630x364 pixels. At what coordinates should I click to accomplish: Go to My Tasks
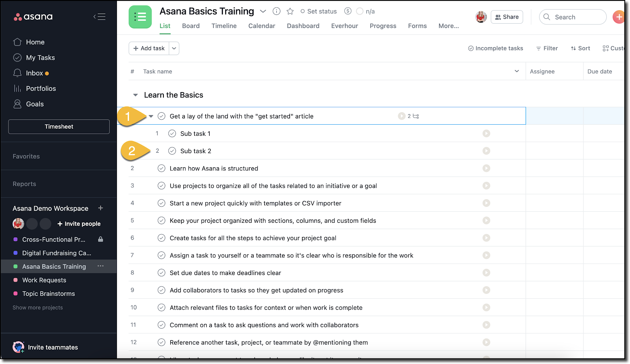34,57
